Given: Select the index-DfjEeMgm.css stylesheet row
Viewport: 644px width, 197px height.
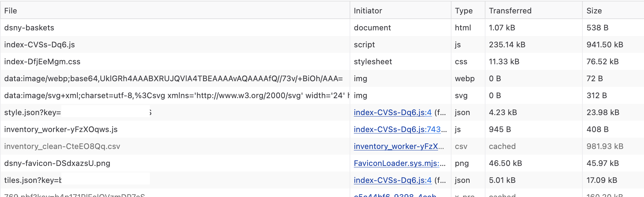Looking at the screenshot, I should click(42, 61).
